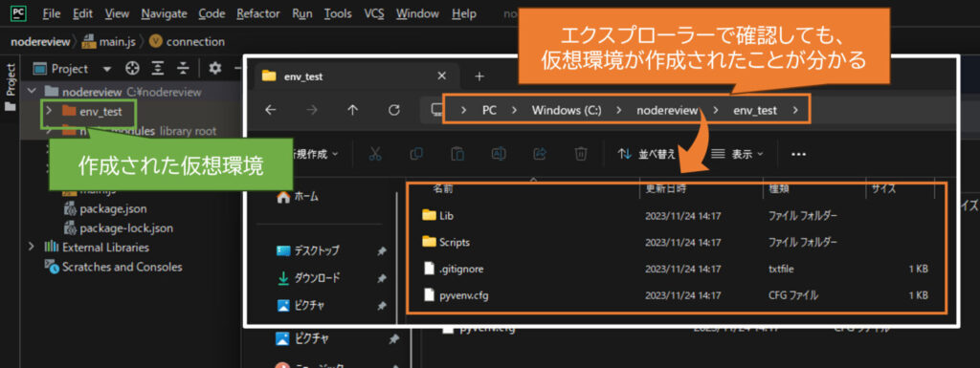Viewport: 980px width, 368px height.
Task: Go back in Explorer
Action: 270,111
